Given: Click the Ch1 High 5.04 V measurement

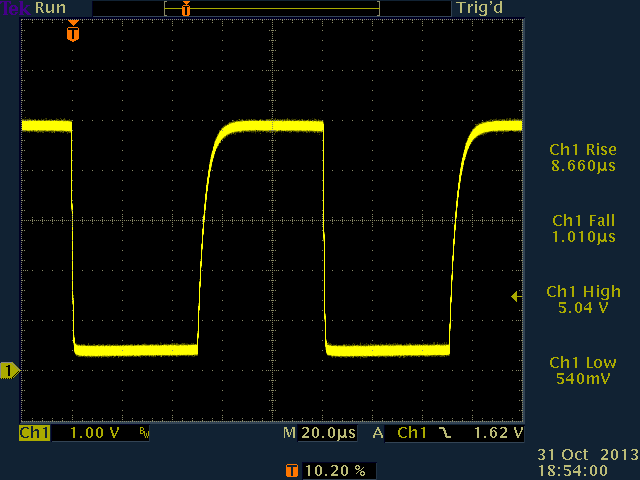Looking at the screenshot, I should coord(583,300).
